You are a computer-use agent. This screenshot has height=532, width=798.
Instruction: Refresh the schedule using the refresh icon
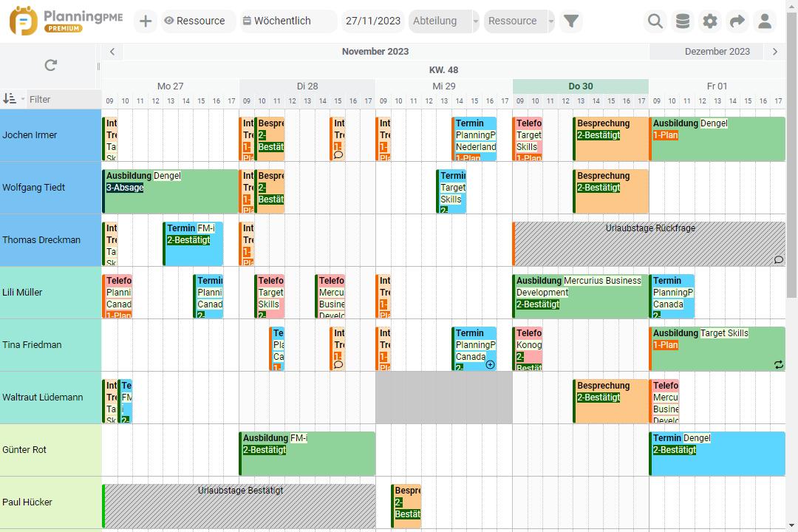tap(50, 65)
